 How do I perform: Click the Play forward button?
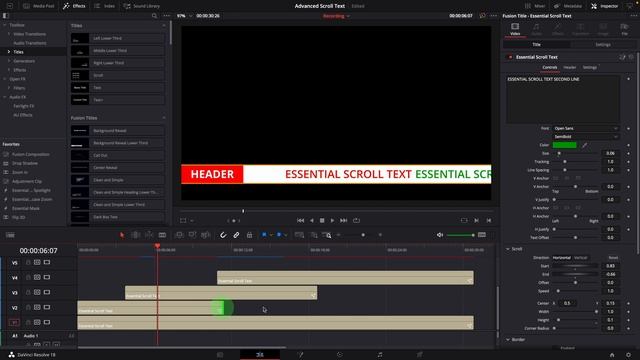pos(332,220)
